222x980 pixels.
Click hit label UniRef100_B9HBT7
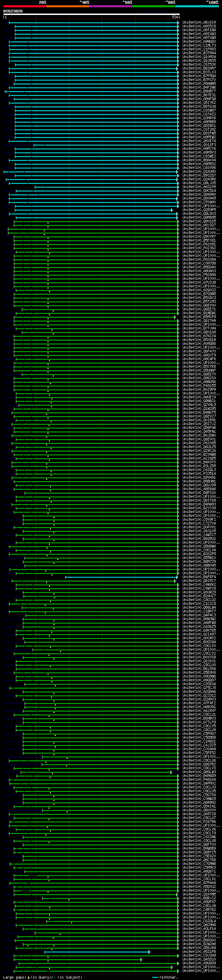(199, 91)
